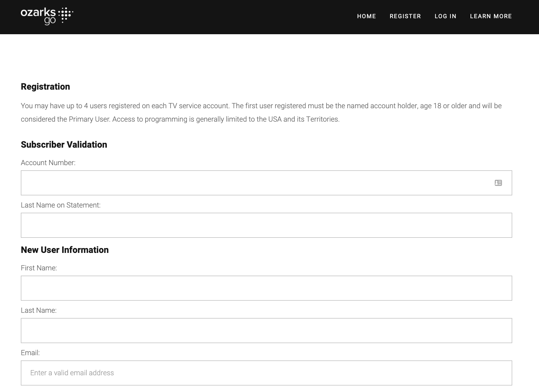Click the 'Last Name:' label

tap(39, 310)
